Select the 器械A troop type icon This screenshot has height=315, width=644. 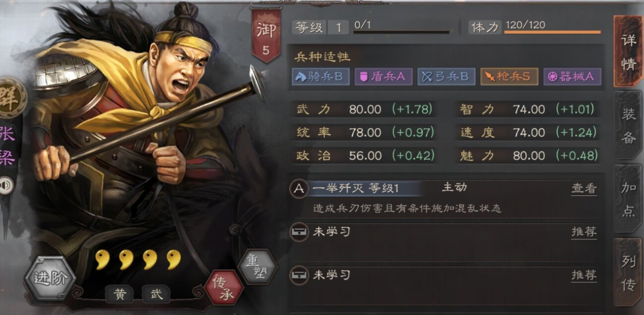click(x=572, y=76)
